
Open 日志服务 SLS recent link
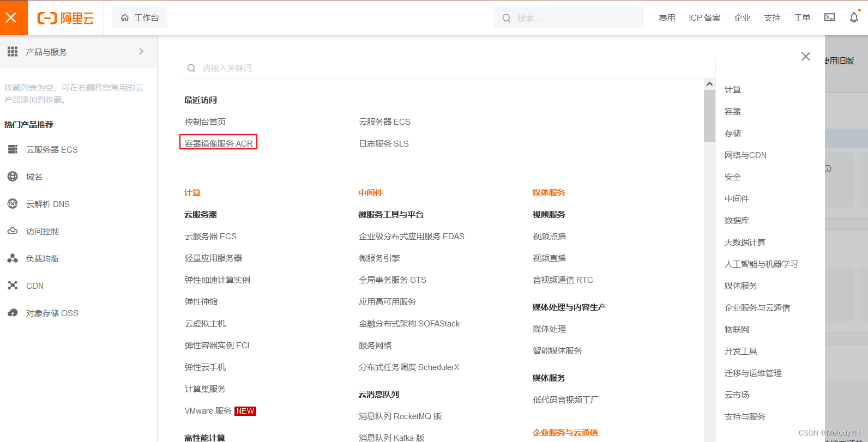(383, 143)
